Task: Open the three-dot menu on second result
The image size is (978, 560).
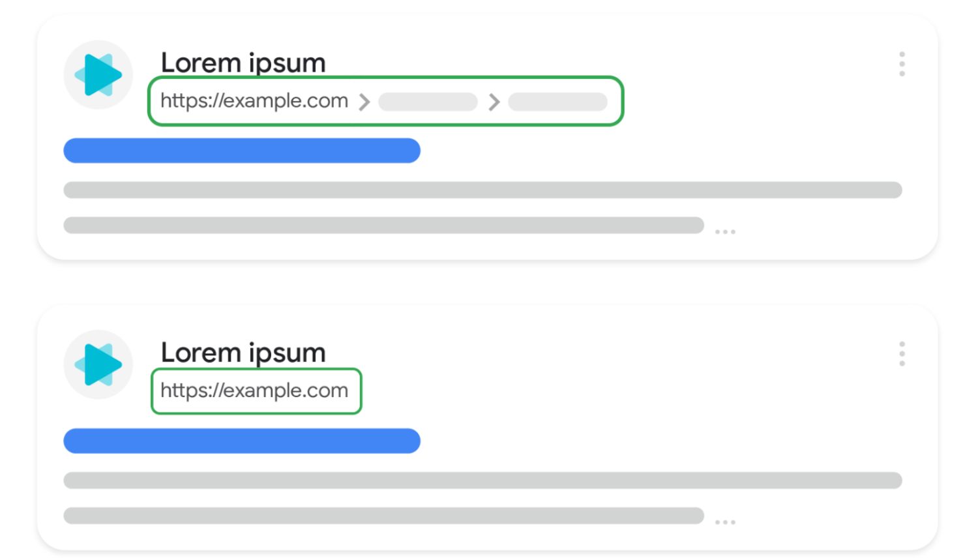Action: (x=902, y=354)
